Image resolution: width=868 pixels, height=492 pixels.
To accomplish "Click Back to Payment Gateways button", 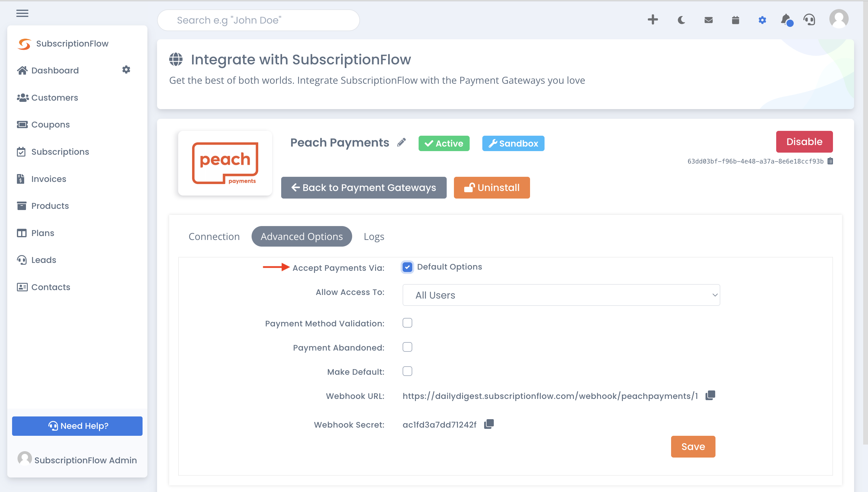I will click(364, 188).
